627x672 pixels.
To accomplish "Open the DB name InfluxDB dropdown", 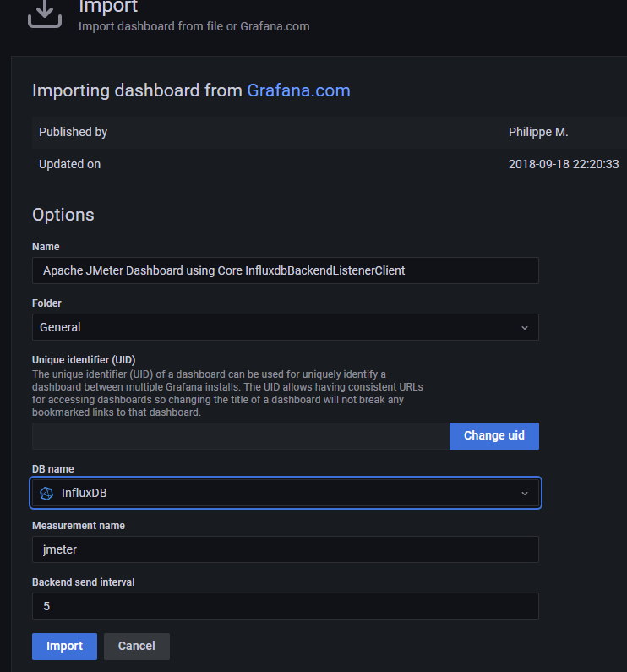I will coord(285,494).
